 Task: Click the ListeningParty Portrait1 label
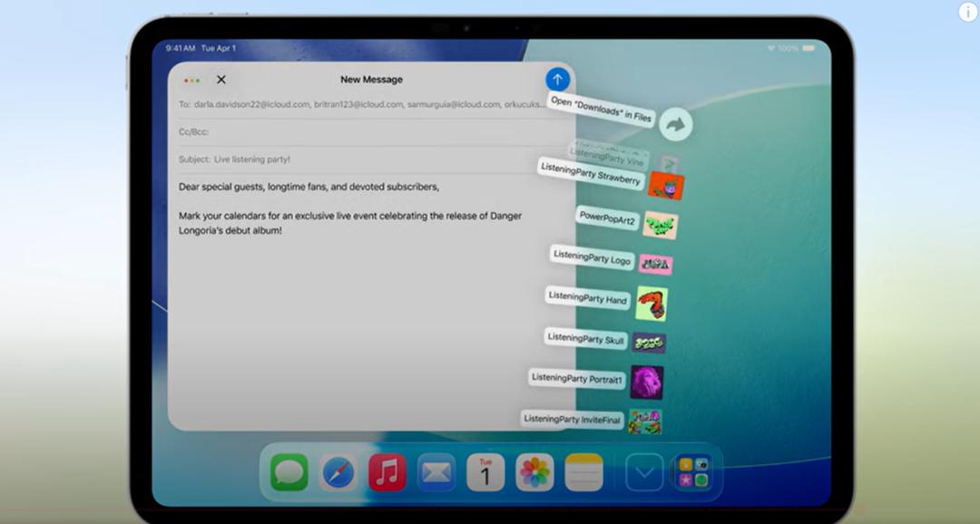click(576, 378)
